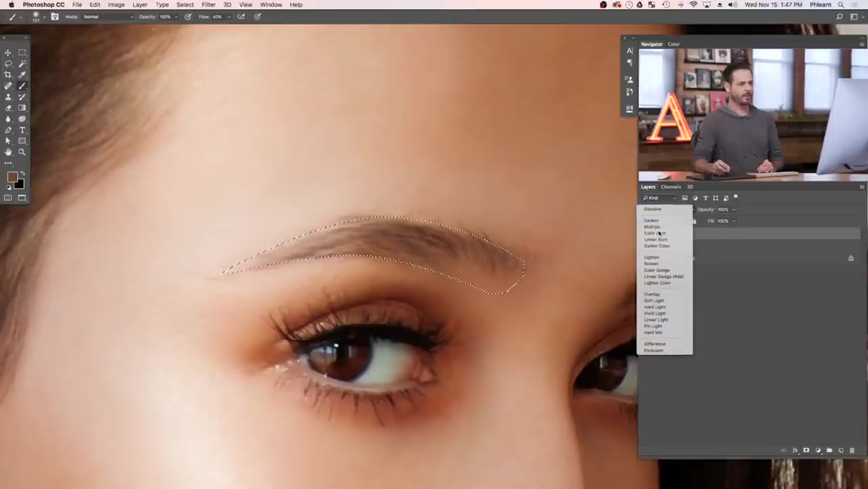Switch to the Channels tab
This screenshot has width=868, height=489.
click(671, 187)
